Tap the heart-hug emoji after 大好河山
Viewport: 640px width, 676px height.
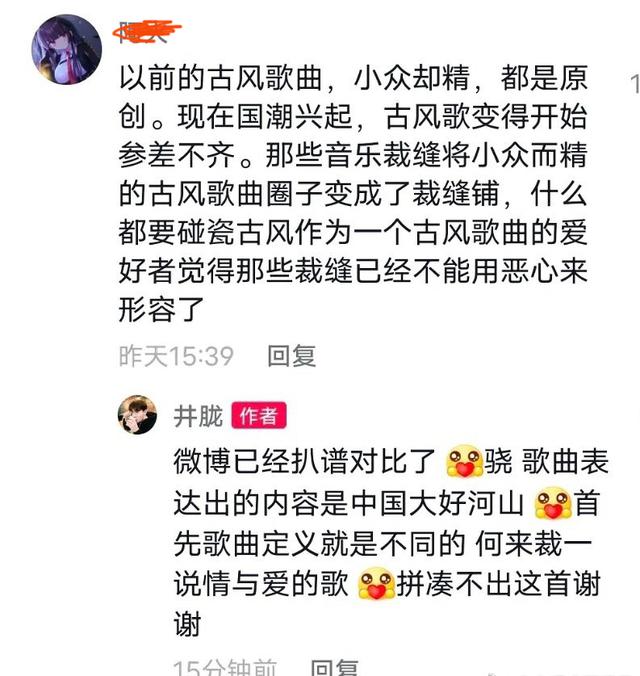(553, 503)
